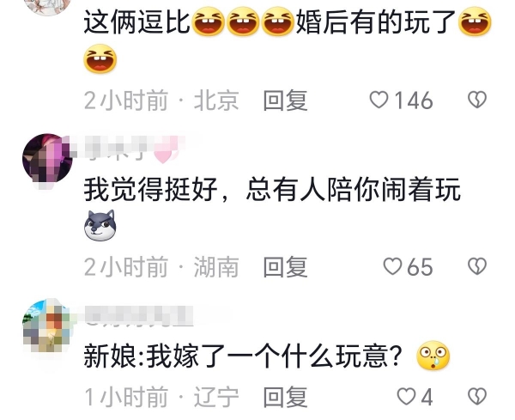Dislike the Beijing comment via broken heart

(x=477, y=100)
